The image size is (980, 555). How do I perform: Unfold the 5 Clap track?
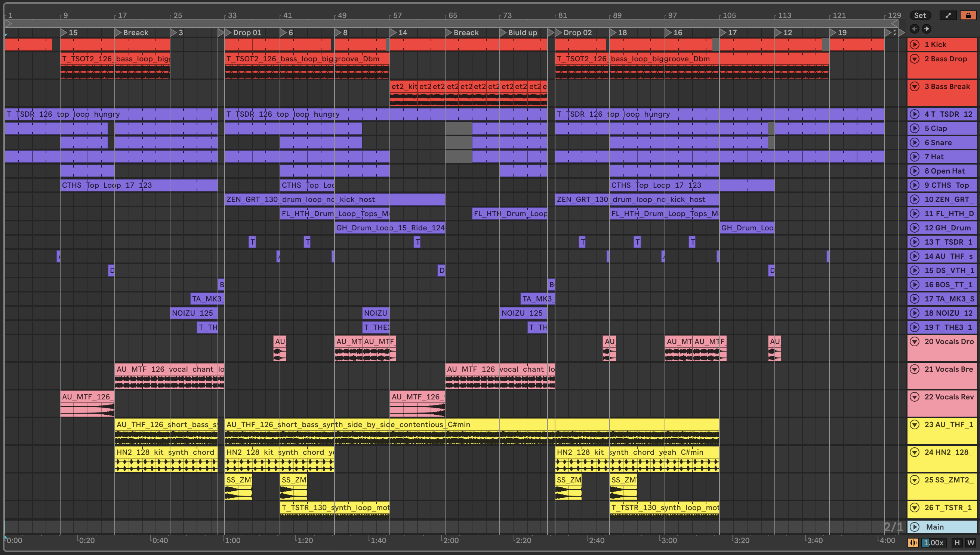click(x=915, y=128)
